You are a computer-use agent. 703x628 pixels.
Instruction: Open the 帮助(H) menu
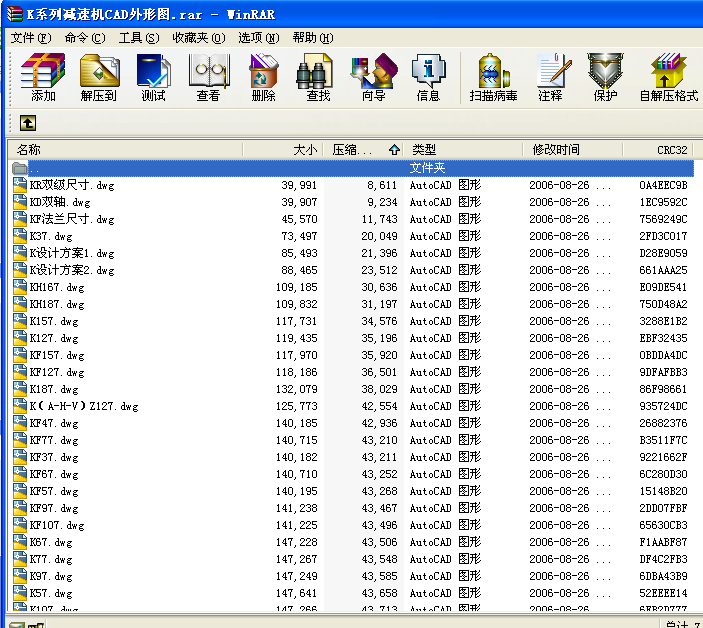(x=313, y=38)
